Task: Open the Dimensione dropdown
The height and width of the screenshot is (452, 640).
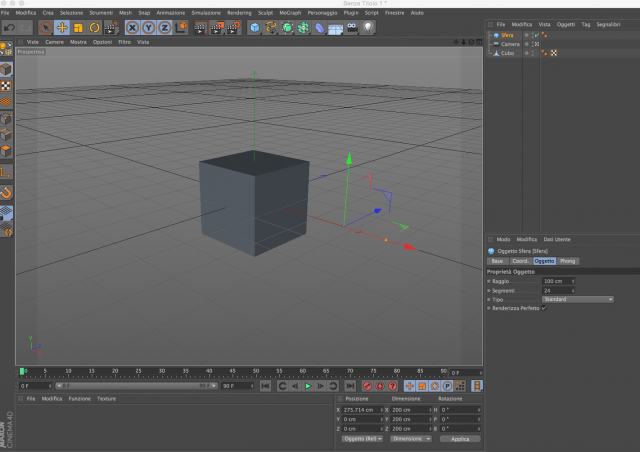Action: click(x=410, y=439)
